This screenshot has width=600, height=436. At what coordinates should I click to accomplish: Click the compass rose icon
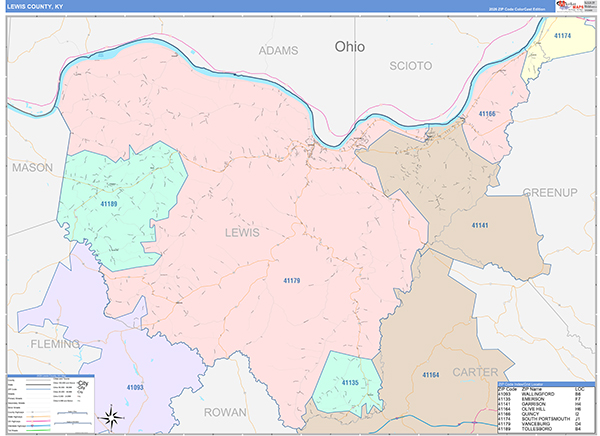click(111, 417)
